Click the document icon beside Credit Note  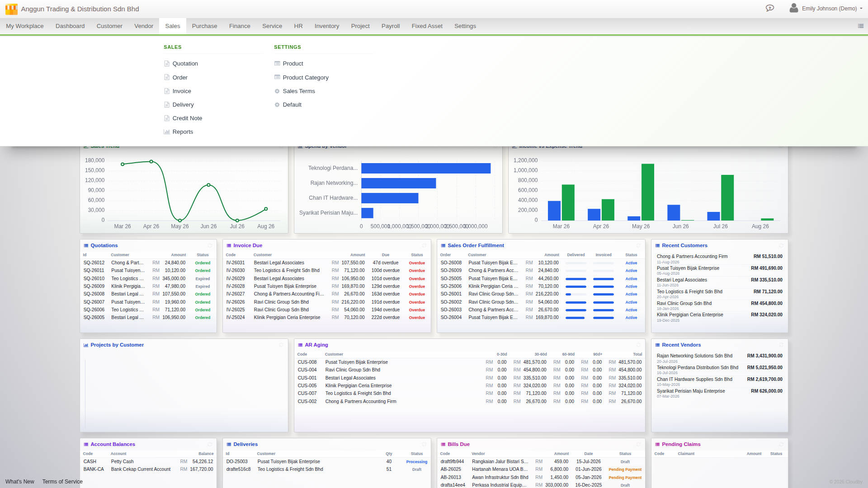point(167,118)
